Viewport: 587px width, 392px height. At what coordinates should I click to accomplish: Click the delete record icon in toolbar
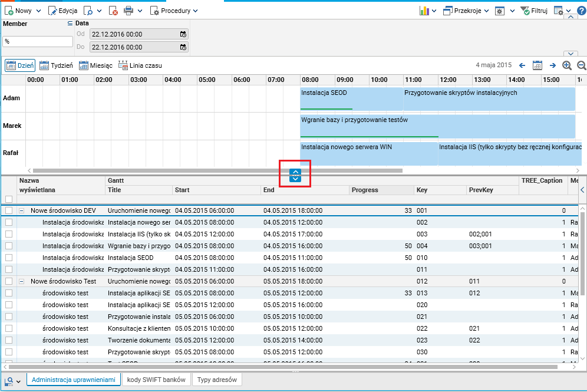click(114, 11)
